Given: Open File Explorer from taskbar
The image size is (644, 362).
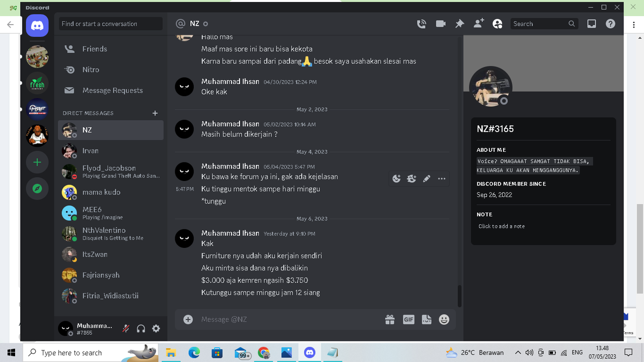Looking at the screenshot, I should (171, 352).
